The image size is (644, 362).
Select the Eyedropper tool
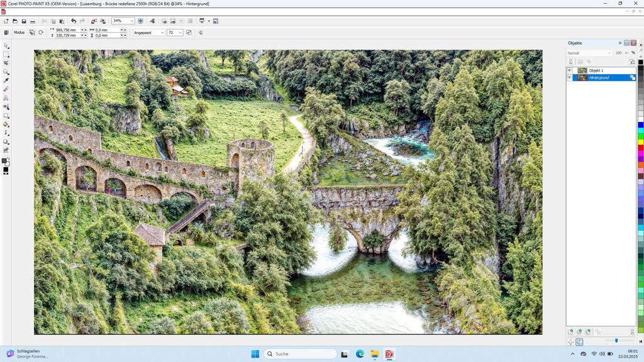[6, 80]
